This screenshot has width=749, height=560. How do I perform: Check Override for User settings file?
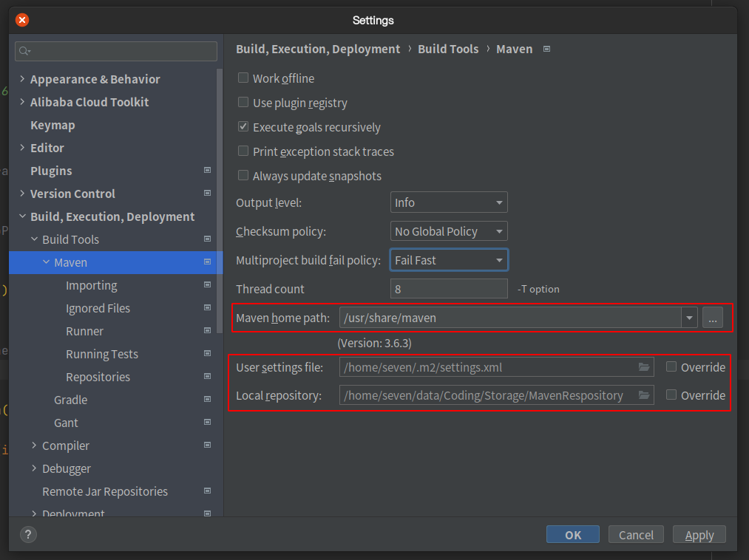point(671,366)
